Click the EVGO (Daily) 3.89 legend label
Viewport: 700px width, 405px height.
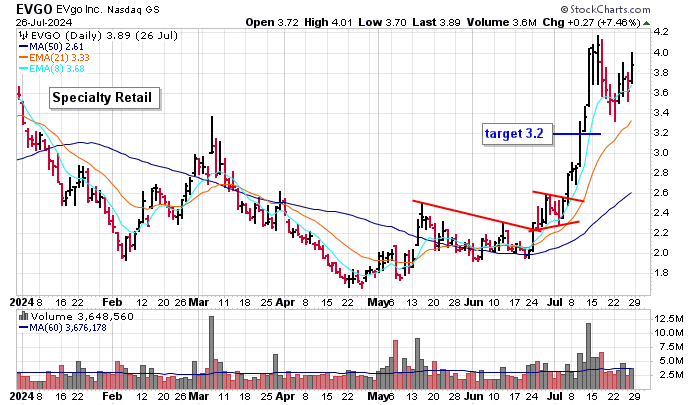[x=104, y=36]
